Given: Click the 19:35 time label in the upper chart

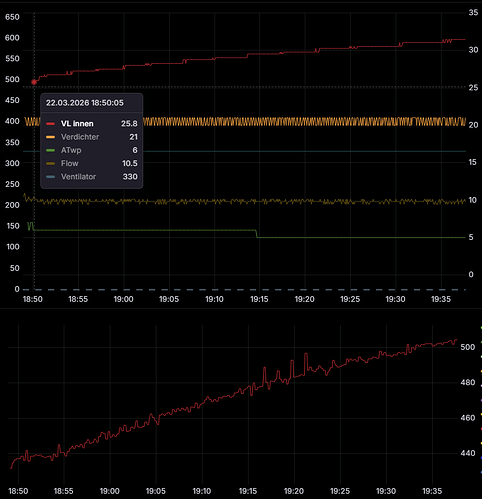Looking at the screenshot, I should point(441,299).
